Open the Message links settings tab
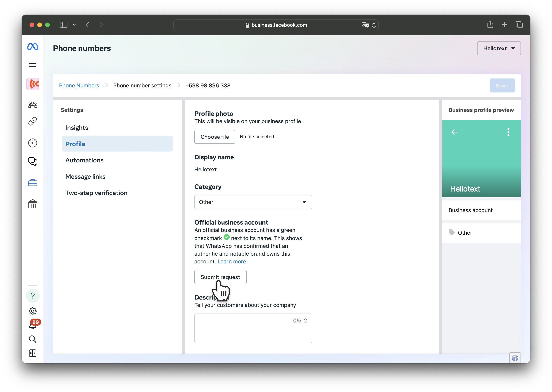 coord(117,176)
